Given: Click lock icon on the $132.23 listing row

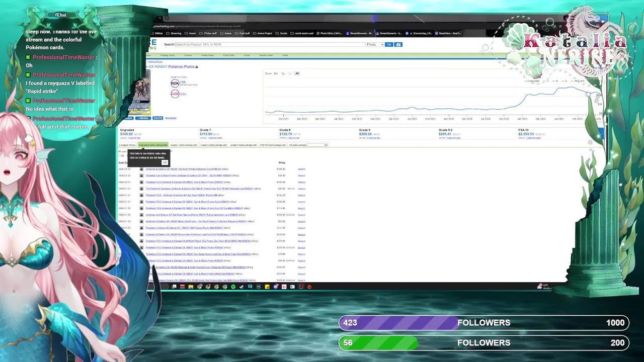Looking at the screenshot, I should click(x=141, y=195).
